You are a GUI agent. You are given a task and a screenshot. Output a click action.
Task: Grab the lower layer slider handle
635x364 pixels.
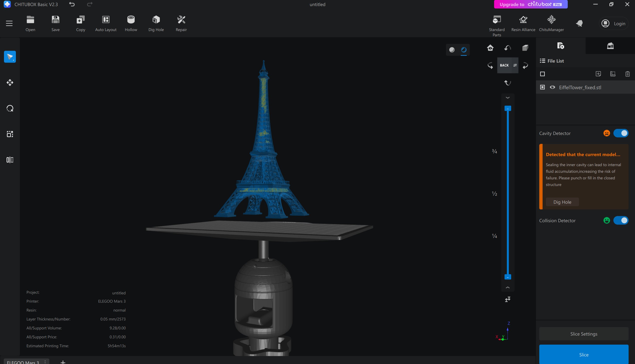coord(507,277)
